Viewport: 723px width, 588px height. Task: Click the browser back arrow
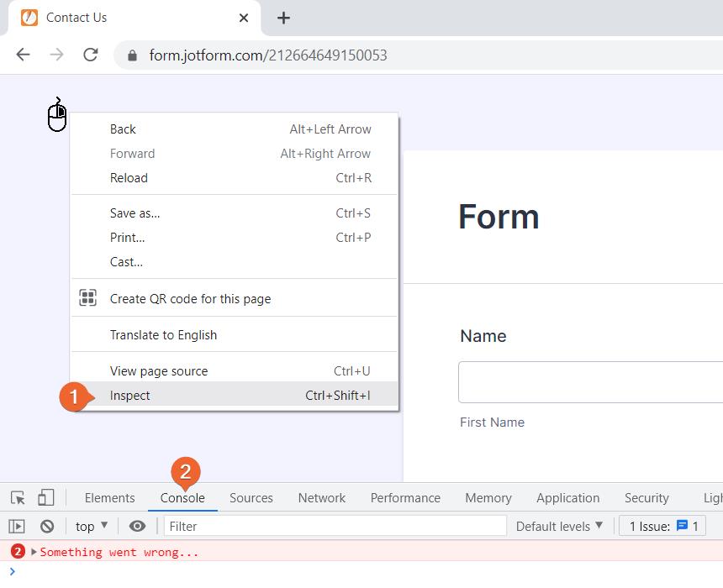point(24,55)
